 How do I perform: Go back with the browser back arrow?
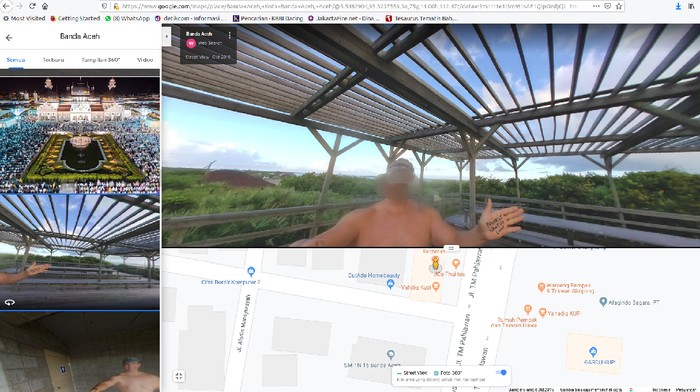tap(6, 6)
